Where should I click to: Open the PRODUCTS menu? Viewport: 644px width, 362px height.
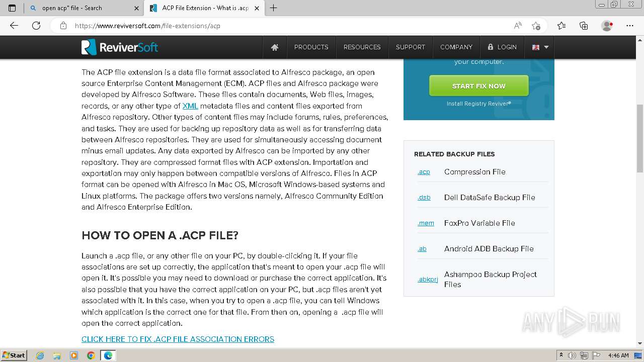coord(311,47)
